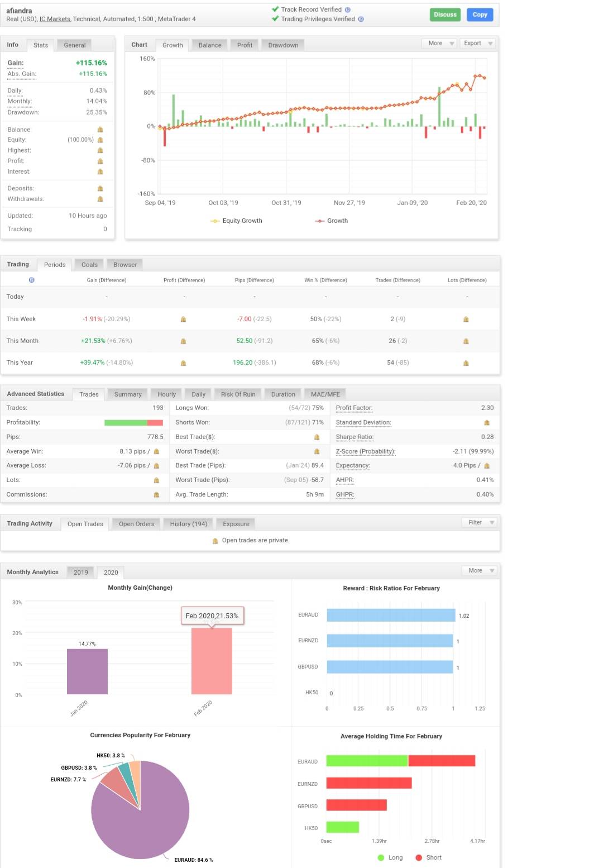Click the Drawdown label in Info panel
The image size is (594, 868).
coord(23,112)
